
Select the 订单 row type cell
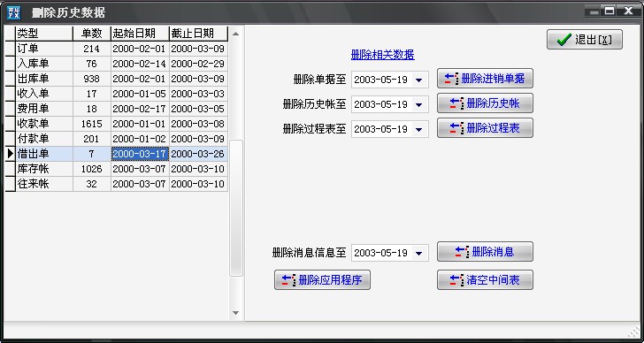click(x=44, y=49)
